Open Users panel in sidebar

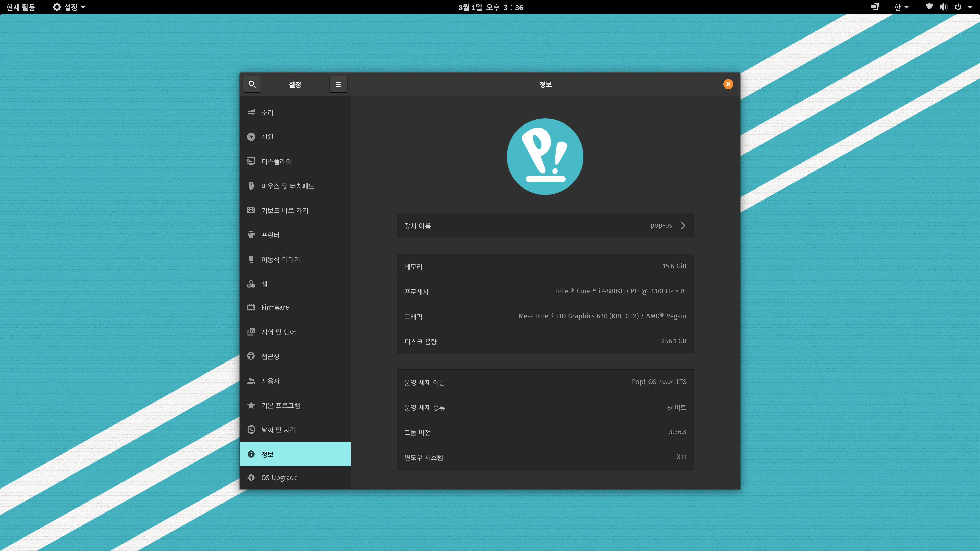coord(270,381)
